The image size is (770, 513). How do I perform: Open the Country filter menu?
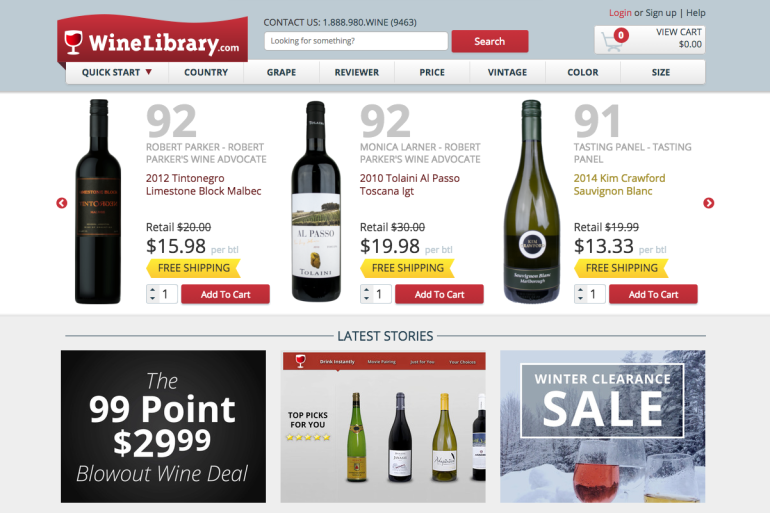point(206,72)
